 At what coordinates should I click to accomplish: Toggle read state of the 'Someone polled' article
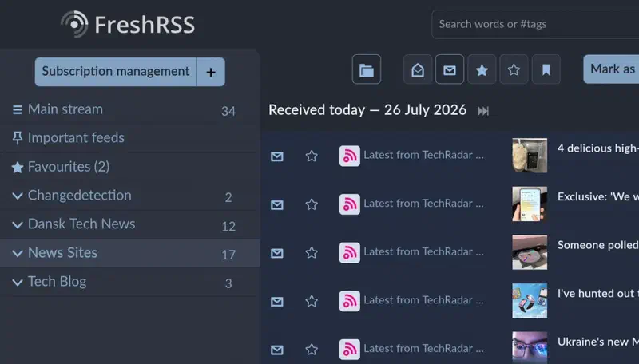(x=277, y=253)
